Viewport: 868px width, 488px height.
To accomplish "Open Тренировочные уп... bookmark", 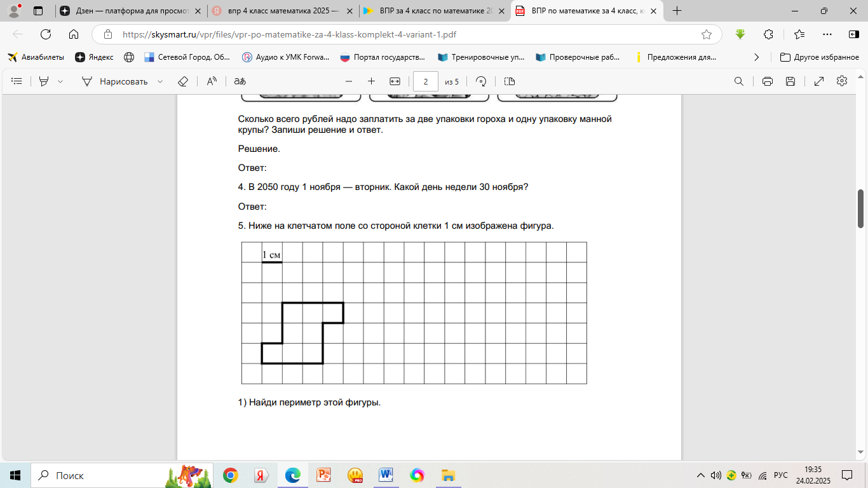I will pos(481,57).
